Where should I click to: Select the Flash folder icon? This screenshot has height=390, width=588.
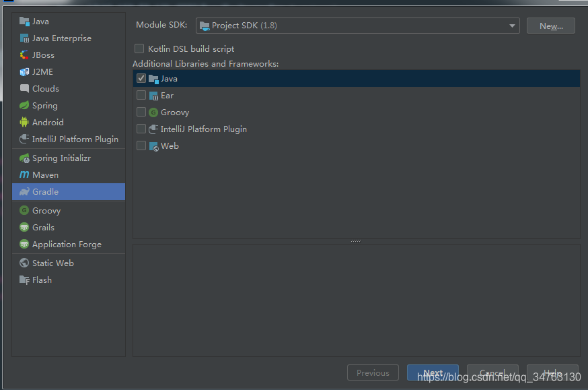[24, 280]
